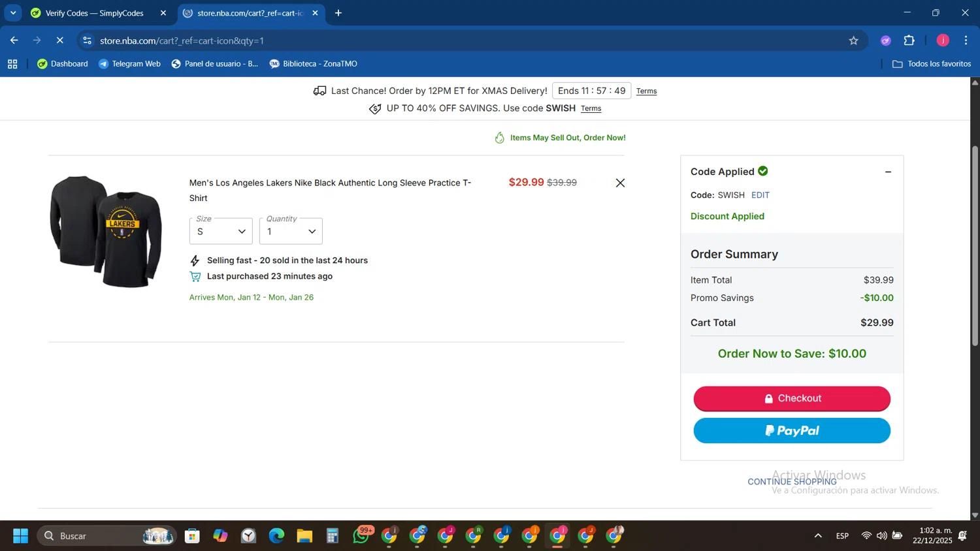Click the ESP language indicator
The image size is (980, 551).
pyautogui.click(x=842, y=536)
